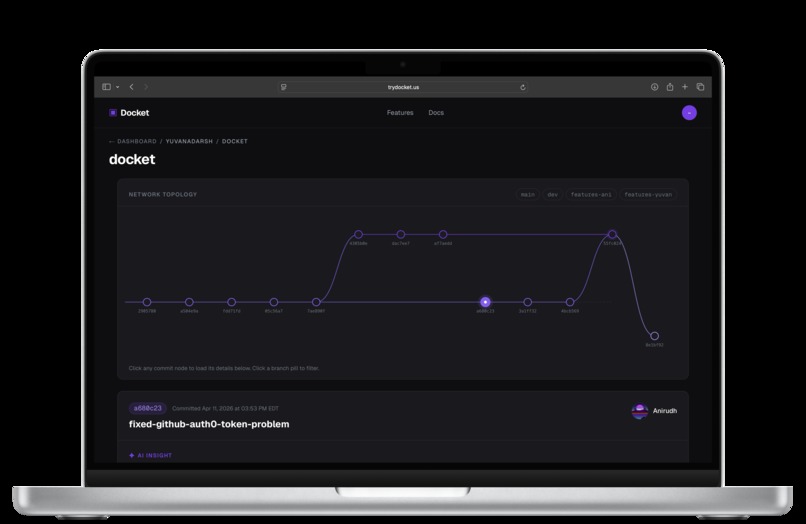Go back with Safari's back arrow
Viewport: 806px width, 524px height.
[x=132, y=87]
